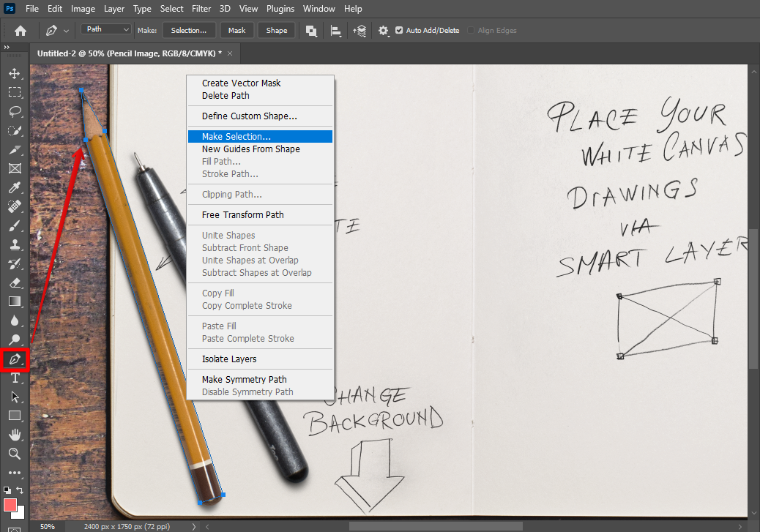Open path operations icon in options bar
Viewport: 760px width, 532px height.
311,31
